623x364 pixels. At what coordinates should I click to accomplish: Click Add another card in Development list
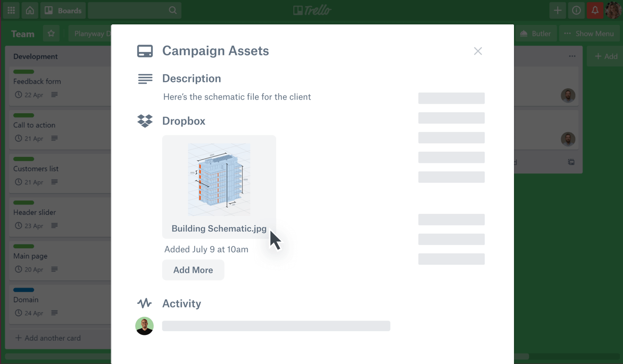[x=47, y=338]
